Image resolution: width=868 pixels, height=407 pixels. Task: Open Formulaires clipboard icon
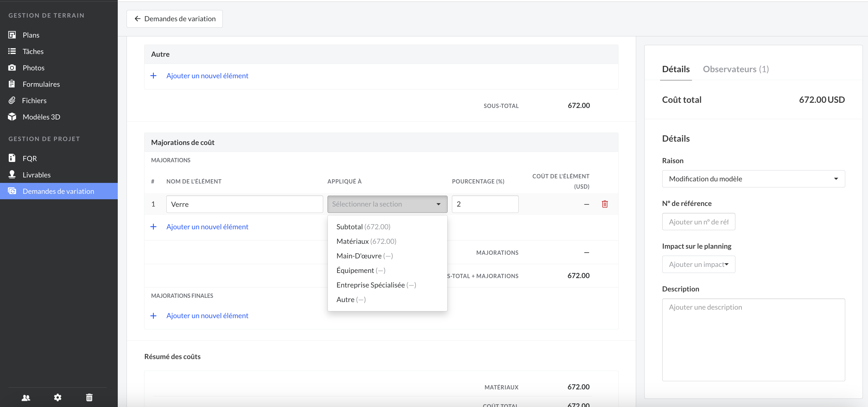point(12,84)
